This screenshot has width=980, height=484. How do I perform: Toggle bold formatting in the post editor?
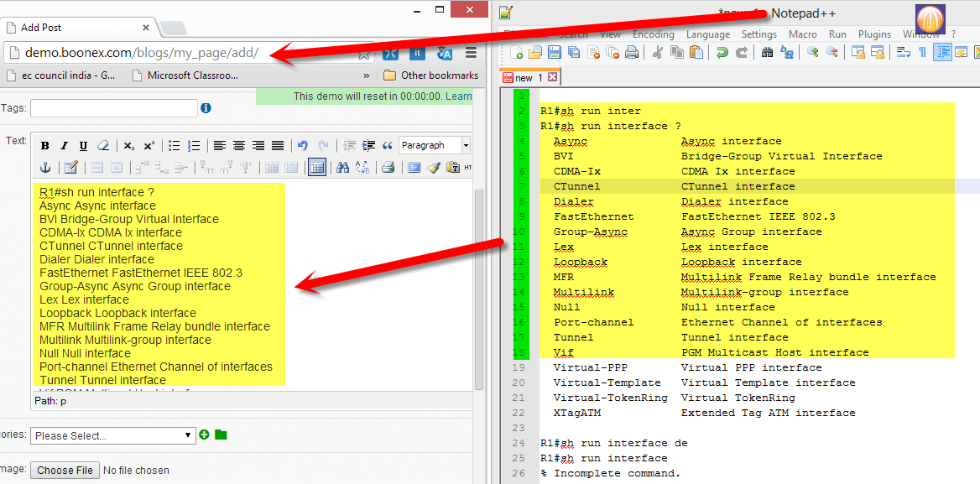coord(45,146)
